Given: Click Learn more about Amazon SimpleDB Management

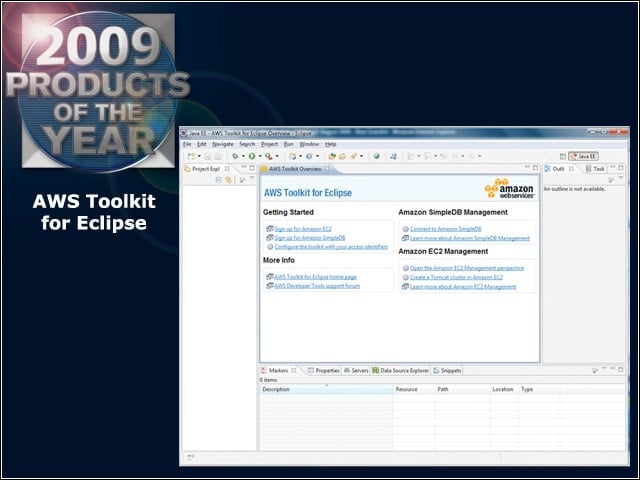Looking at the screenshot, I should coord(470,238).
